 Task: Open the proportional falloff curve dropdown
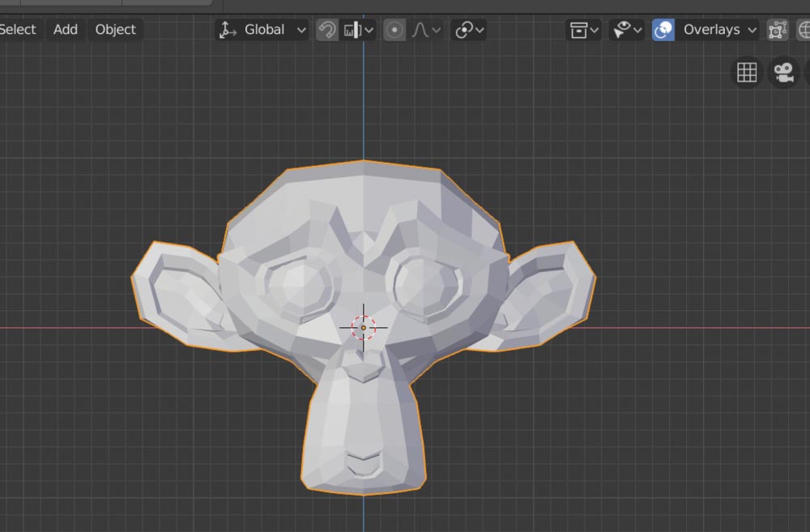(x=426, y=30)
